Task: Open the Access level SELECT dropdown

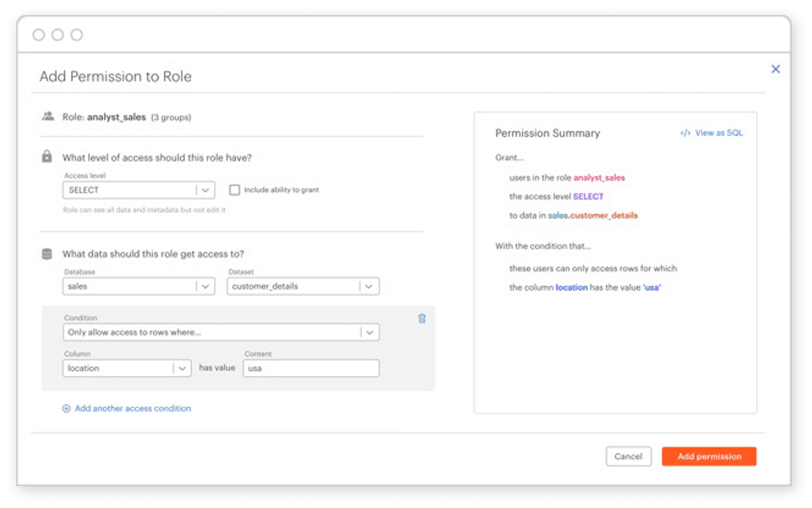Action: point(139,190)
